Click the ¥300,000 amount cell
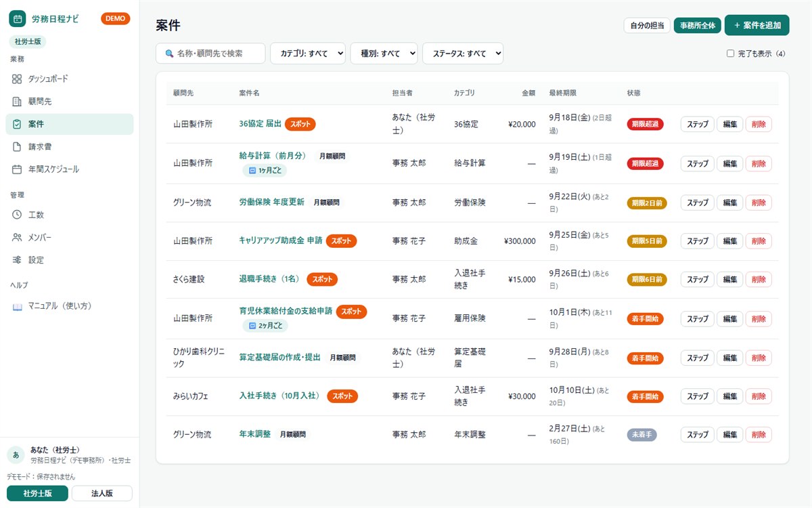The height and width of the screenshot is (508, 812). point(520,241)
